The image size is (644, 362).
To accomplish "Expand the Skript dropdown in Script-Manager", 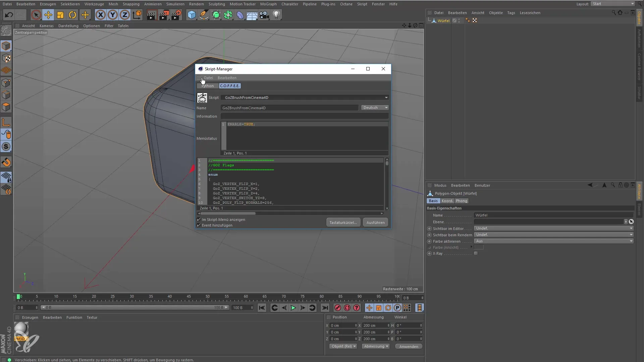I will 386,97.
